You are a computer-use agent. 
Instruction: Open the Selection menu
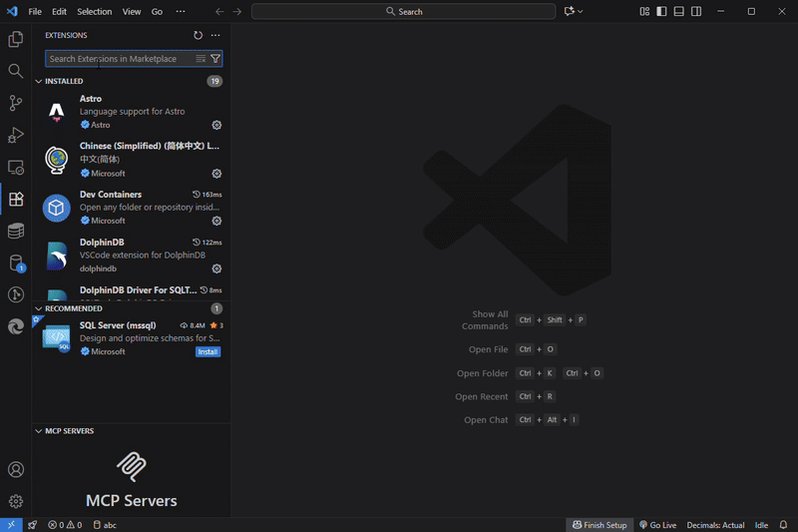94,11
